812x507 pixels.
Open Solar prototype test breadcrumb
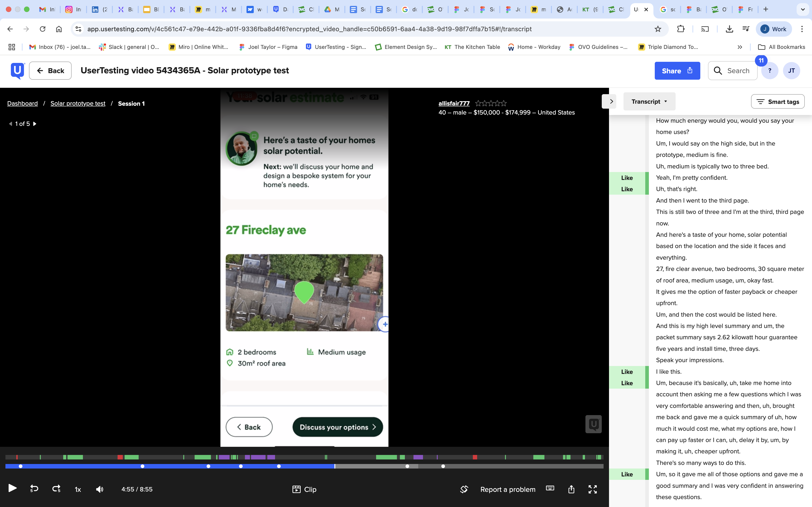78,104
